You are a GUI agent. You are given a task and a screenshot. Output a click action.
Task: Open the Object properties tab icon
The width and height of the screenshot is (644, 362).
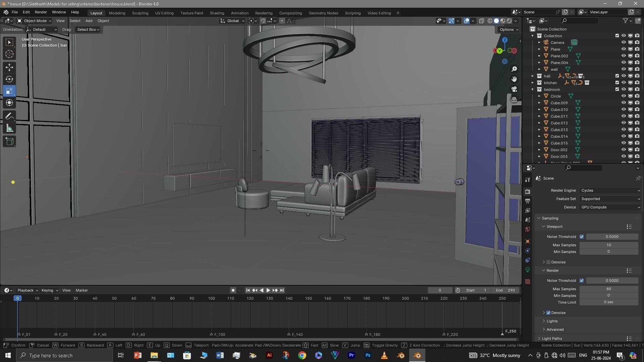point(528,241)
